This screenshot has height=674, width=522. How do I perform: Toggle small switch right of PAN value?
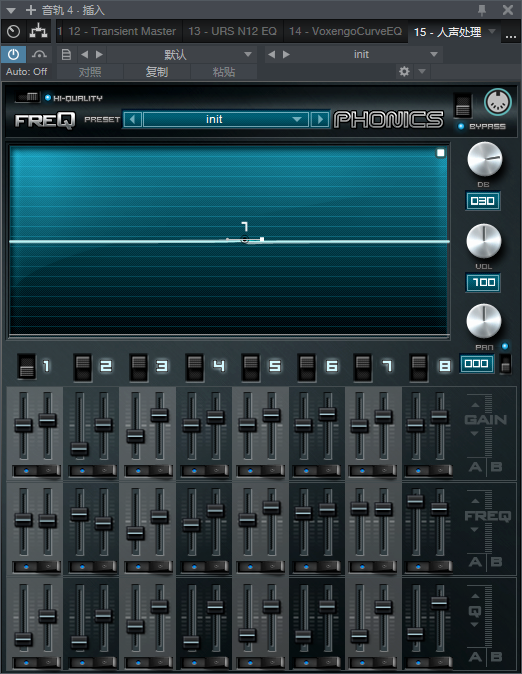(506, 364)
